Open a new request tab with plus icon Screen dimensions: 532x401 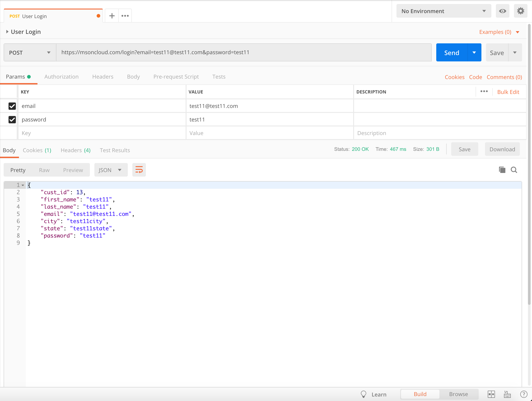pyautogui.click(x=112, y=16)
